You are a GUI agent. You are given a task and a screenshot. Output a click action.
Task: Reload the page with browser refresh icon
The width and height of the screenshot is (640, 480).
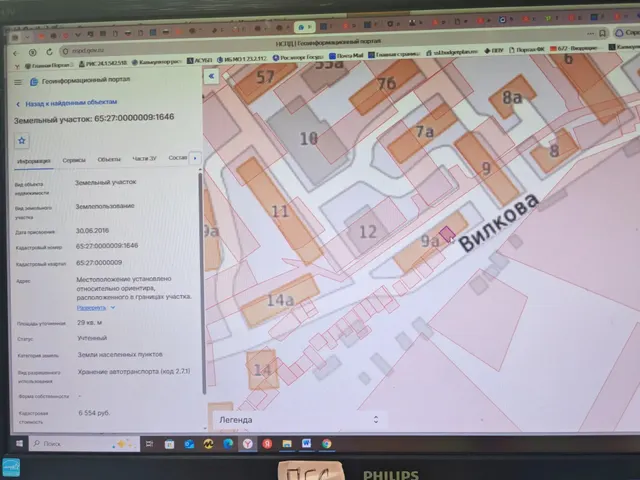pos(49,52)
